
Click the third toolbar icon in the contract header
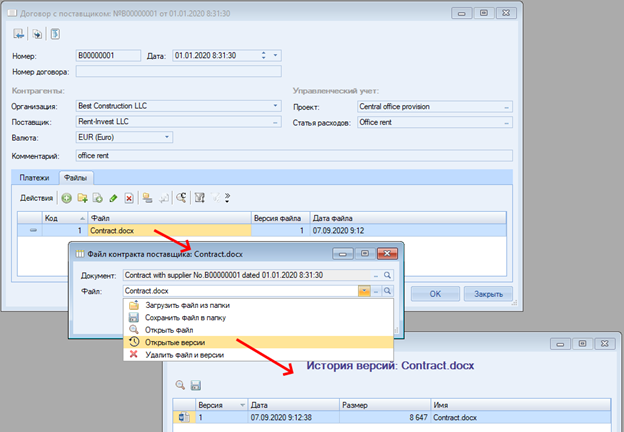55,34
